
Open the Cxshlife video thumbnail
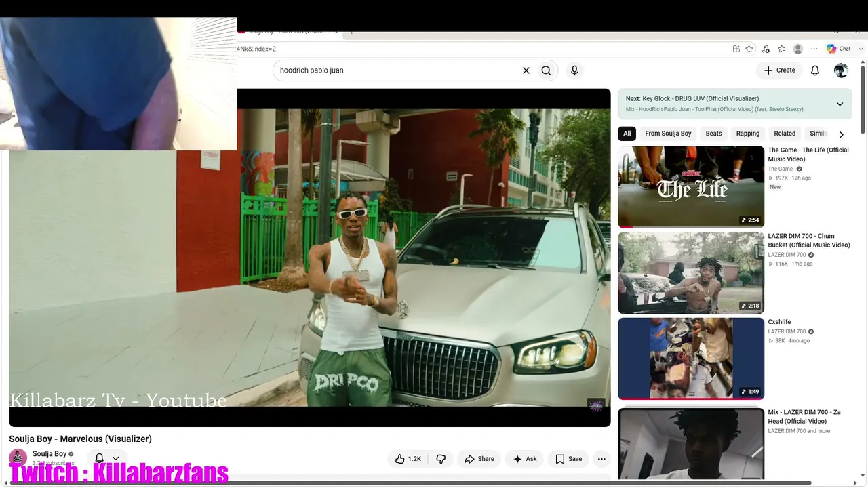pos(691,359)
